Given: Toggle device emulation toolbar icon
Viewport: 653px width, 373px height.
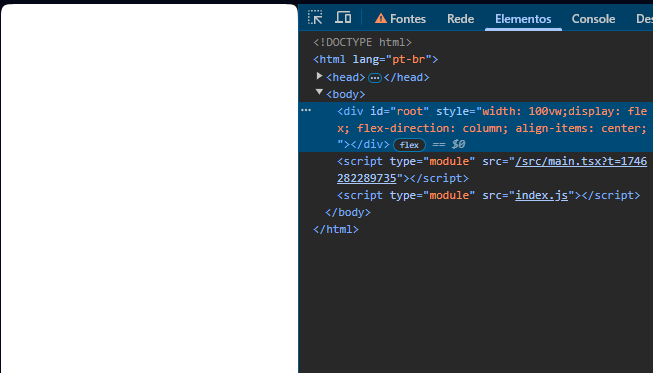Looking at the screenshot, I should (343, 18).
